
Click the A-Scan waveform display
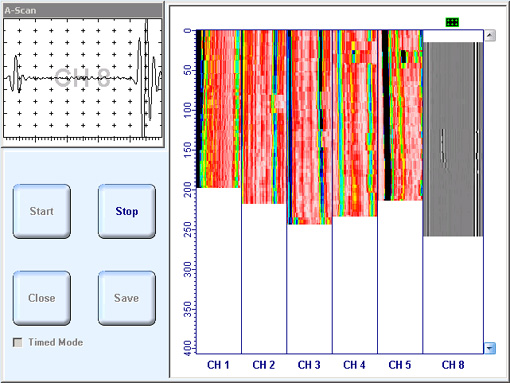pyautogui.click(x=83, y=78)
